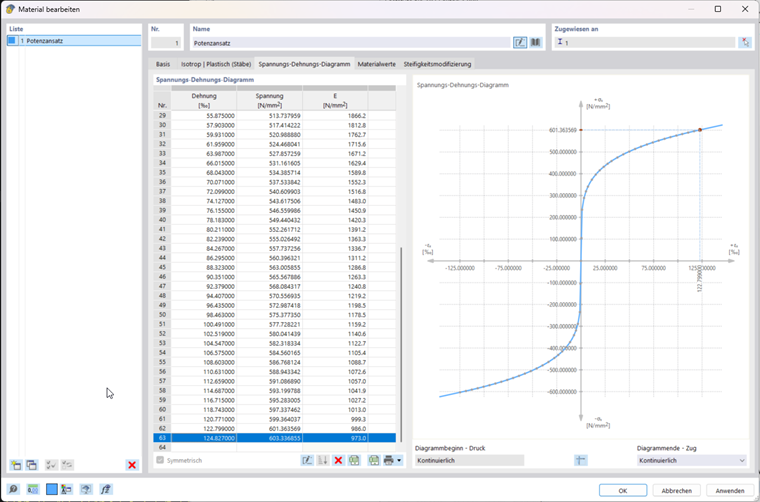Click the Name field containing Potenzansatz

pyautogui.click(x=351, y=43)
